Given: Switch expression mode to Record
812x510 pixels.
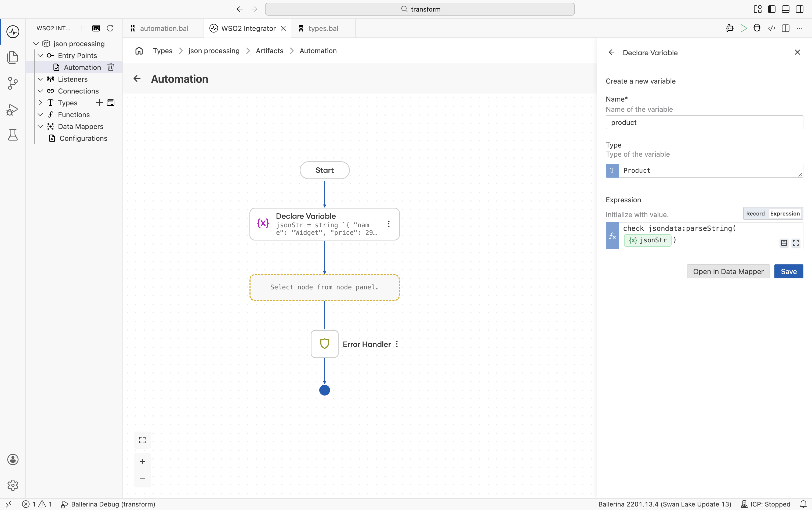Looking at the screenshot, I should [755, 214].
